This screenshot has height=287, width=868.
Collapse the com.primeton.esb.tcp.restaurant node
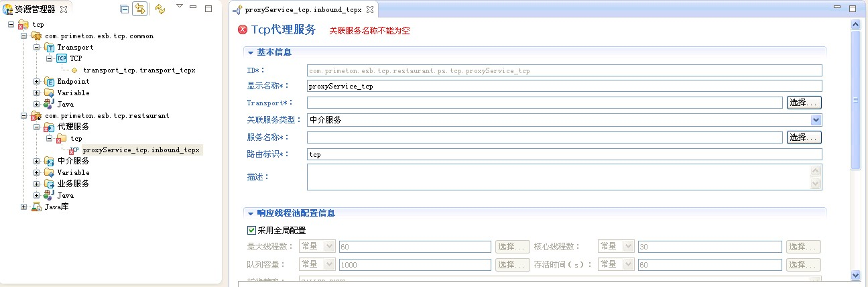(25, 116)
